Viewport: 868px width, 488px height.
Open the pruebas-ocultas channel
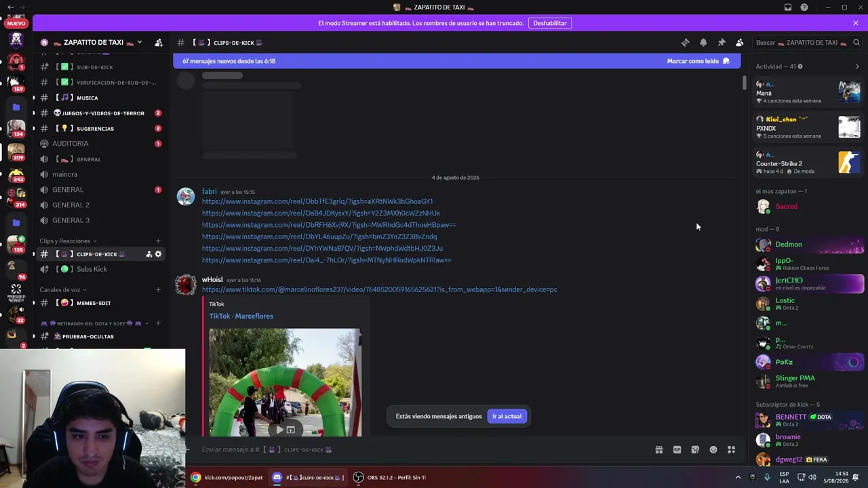click(x=100, y=336)
